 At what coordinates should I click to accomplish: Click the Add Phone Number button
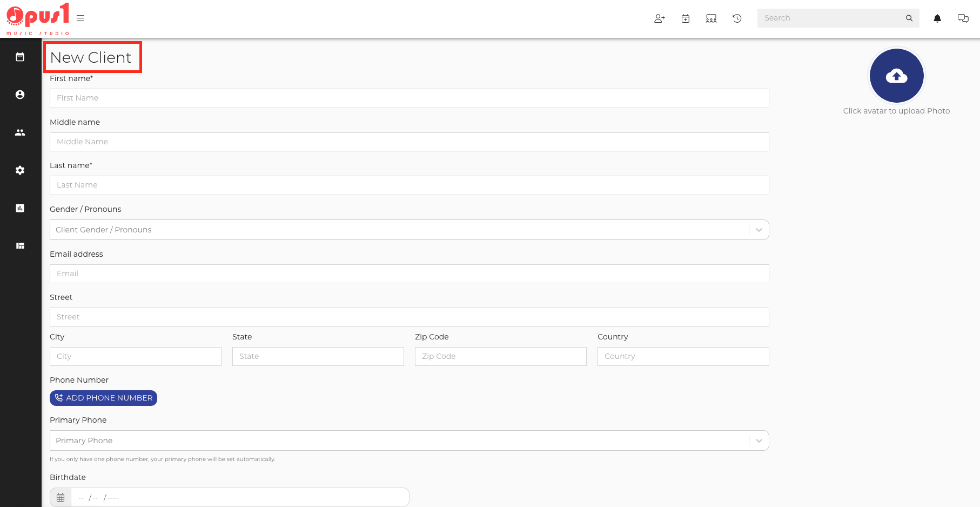(x=103, y=398)
